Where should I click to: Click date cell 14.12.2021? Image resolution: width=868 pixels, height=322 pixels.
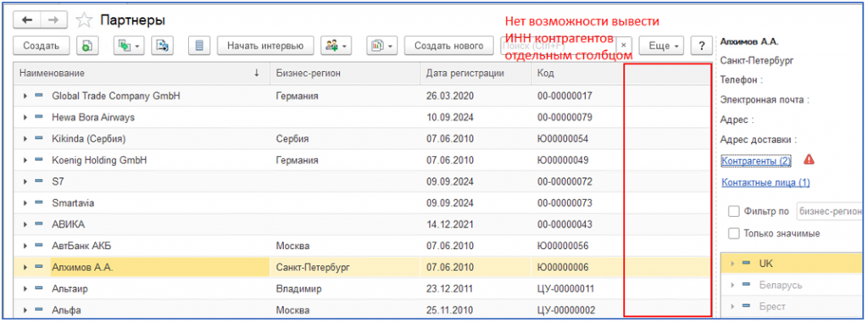click(476, 225)
